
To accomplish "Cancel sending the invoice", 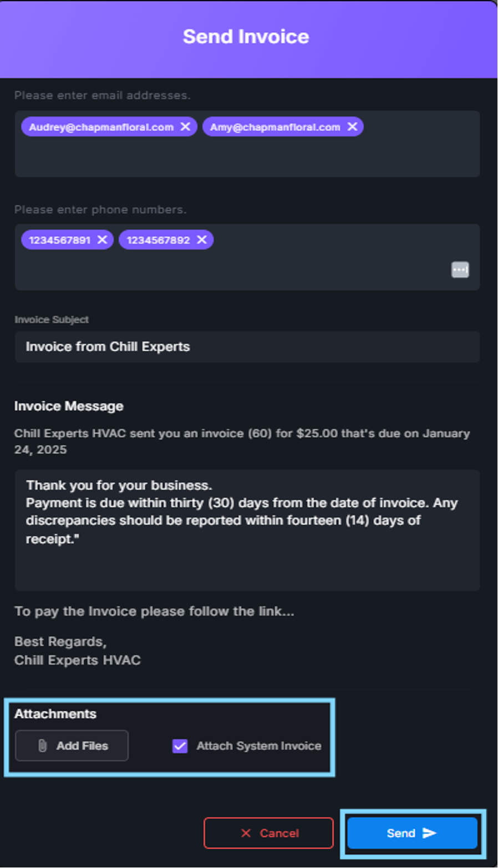I will tap(268, 833).
